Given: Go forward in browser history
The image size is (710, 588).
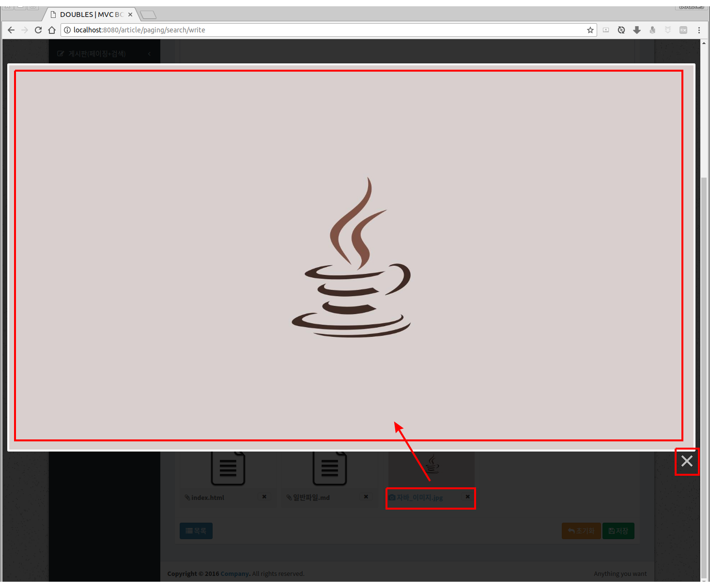Looking at the screenshot, I should tap(25, 30).
